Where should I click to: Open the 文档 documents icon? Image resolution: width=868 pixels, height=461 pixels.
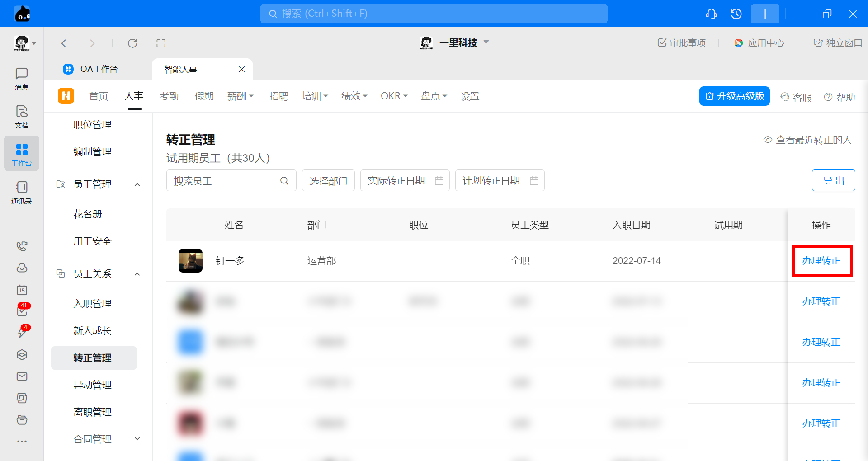pos(21,117)
